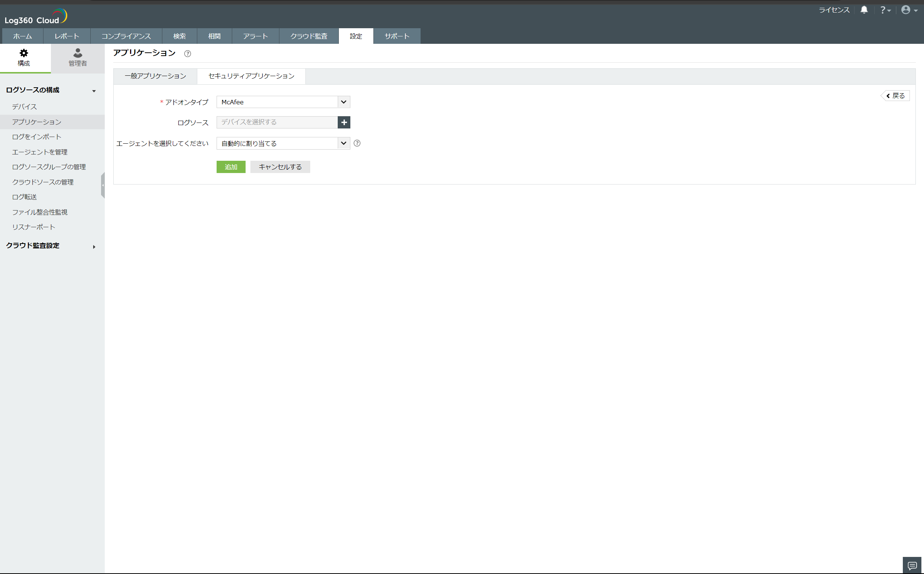Click the 構成 gear icon
Viewport: 924px width, 574px height.
pyautogui.click(x=23, y=53)
